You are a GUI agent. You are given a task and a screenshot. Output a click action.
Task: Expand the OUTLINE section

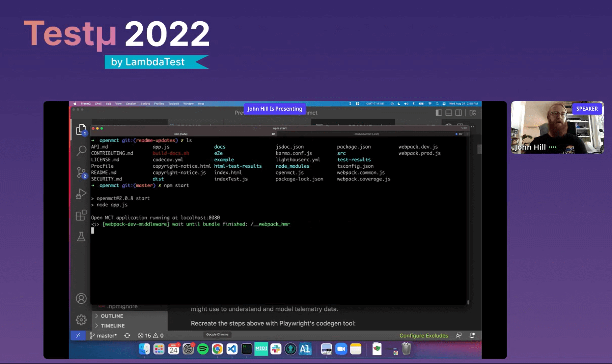click(112, 316)
